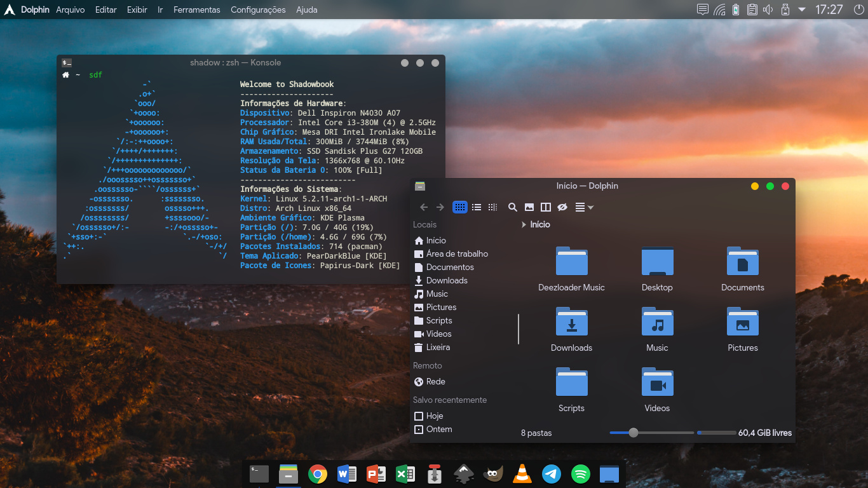This screenshot has height=488, width=868.
Task: Open Telegram from the dock
Action: (x=552, y=474)
